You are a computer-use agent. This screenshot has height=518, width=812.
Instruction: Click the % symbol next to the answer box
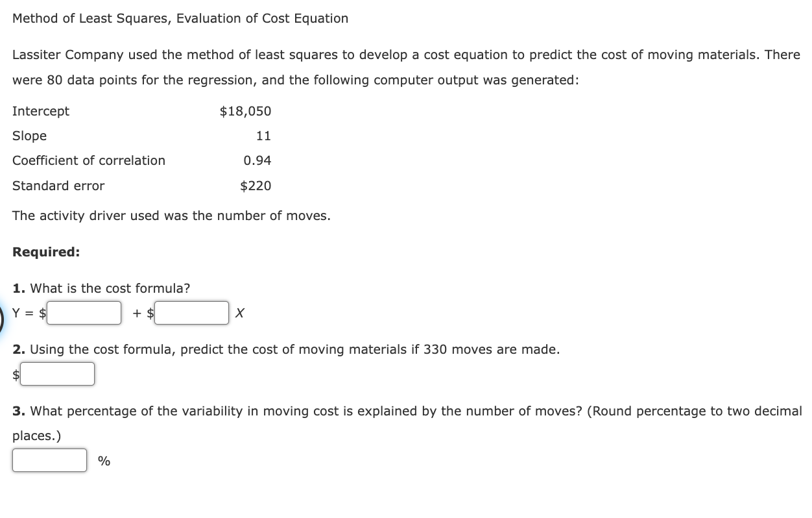pos(102,460)
